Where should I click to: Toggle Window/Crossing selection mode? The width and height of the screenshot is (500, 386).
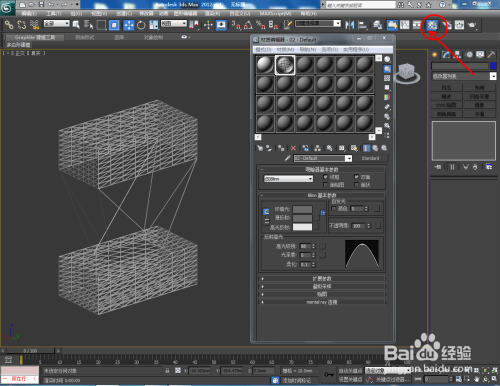tap(114, 25)
